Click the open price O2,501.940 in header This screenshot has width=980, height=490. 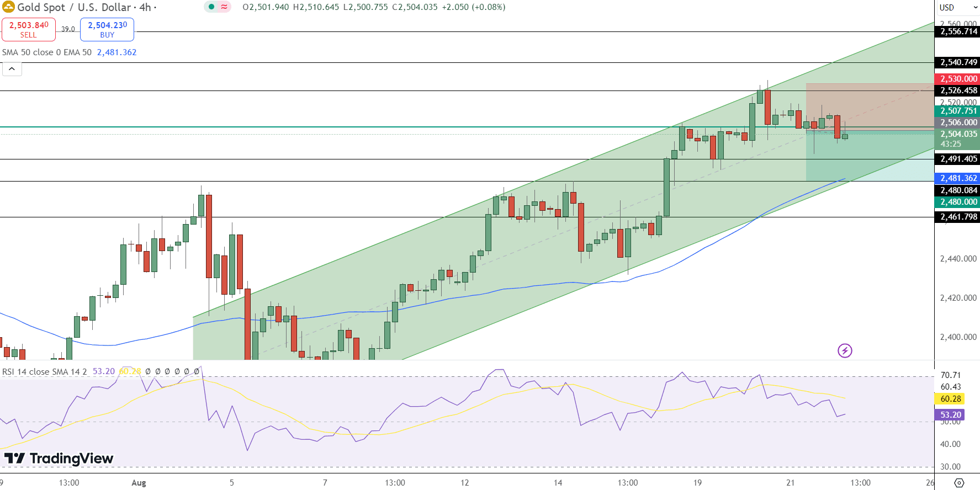[x=266, y=7]
